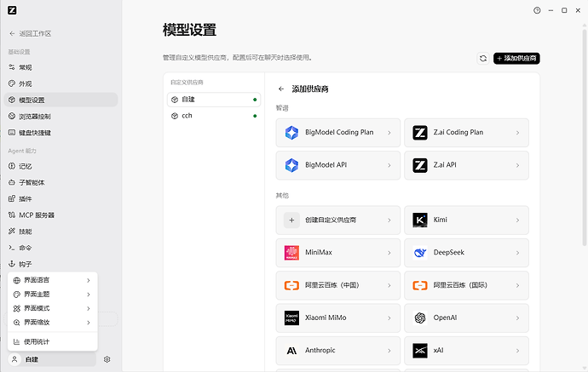Click the OpenAI logo icon
This screenshot has height=372, width=588.
(x=420, y=318)
